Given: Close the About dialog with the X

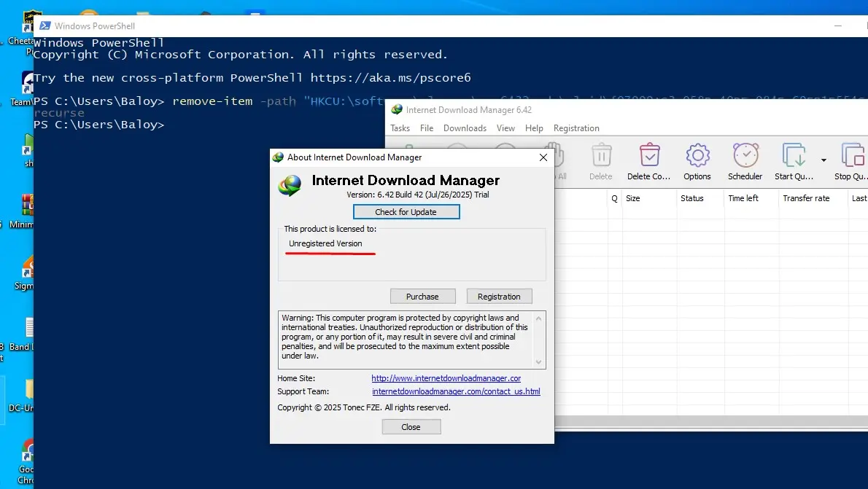Looking at the screenshot, I should click(543, 157).
